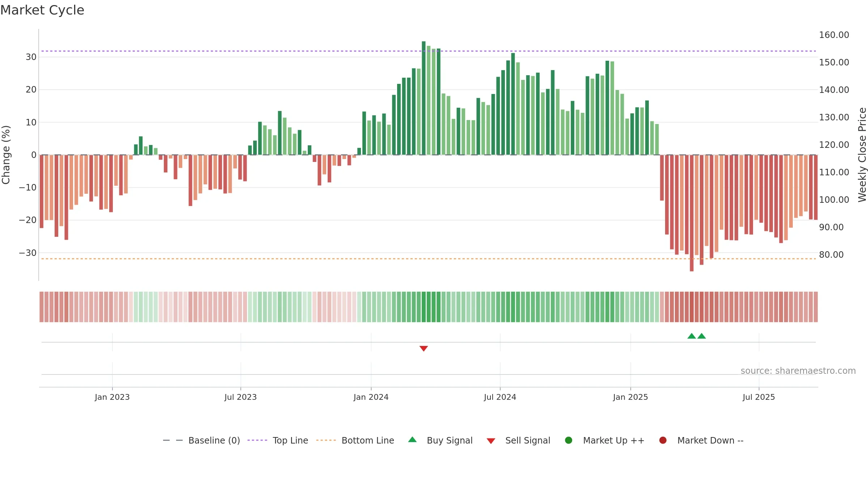Toggle the Market Up ++ legend entry
This screenshot has height=488, width=868.
point(604,440)
